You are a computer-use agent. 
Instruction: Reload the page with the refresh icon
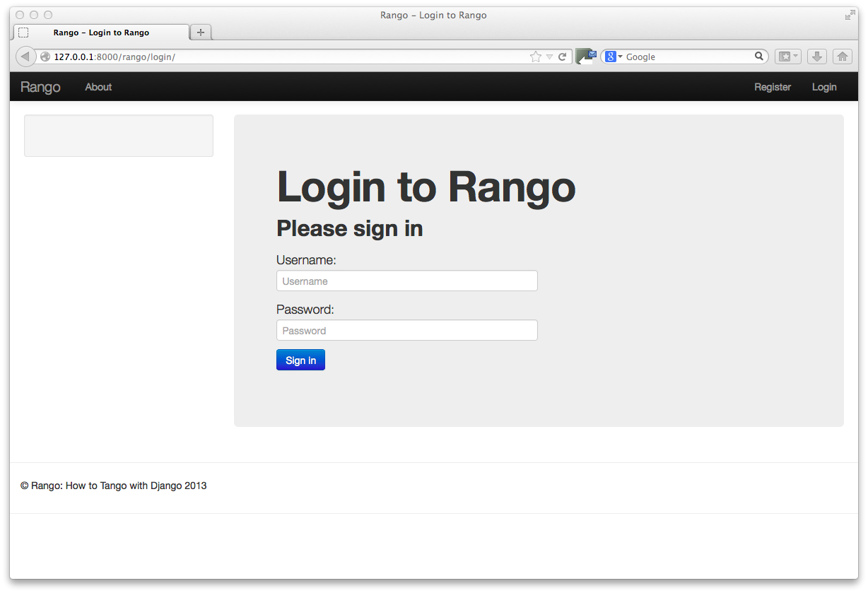tap(563, 57)
